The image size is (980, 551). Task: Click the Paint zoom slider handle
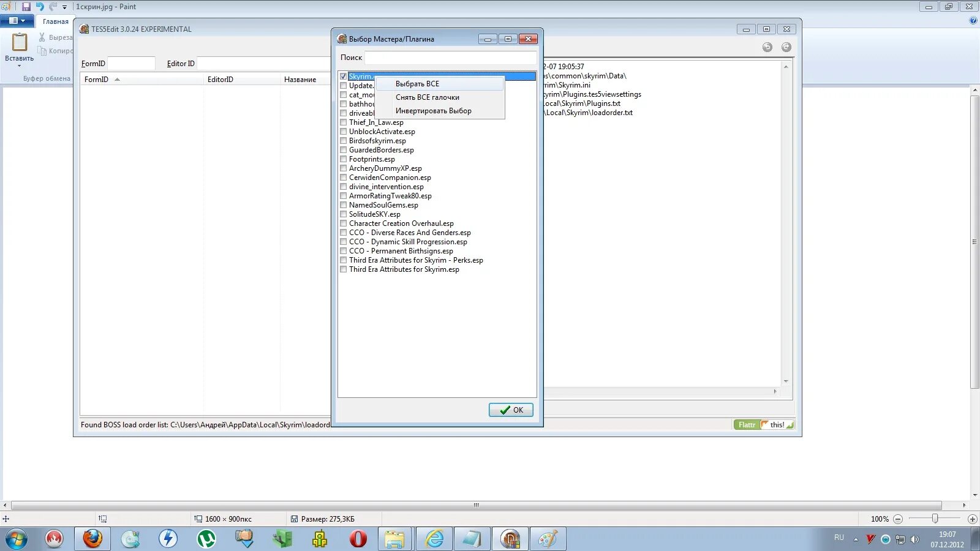[x=935, y=519]
